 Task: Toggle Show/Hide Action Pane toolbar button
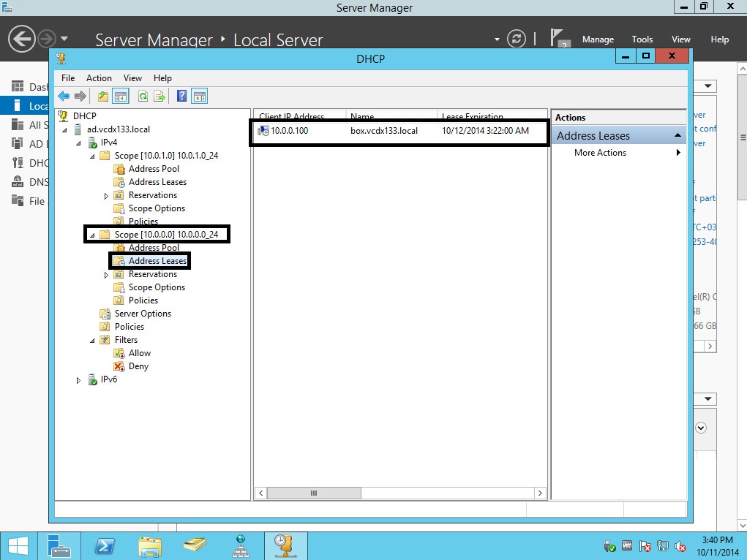point(199,97)
